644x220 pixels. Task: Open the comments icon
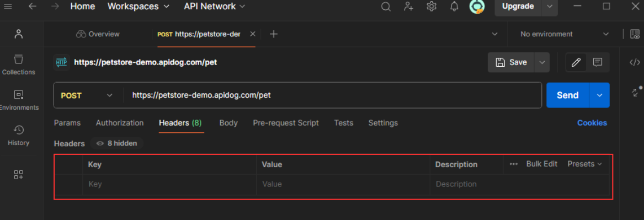598,62
